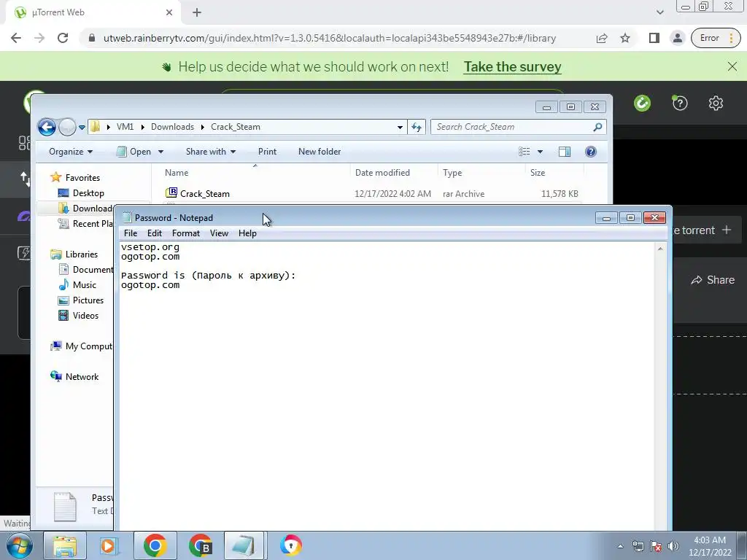The height and width of the screenshot is (560, 747).
Task: Open the Notepad Help menu
Action: [x=247, y=233]
